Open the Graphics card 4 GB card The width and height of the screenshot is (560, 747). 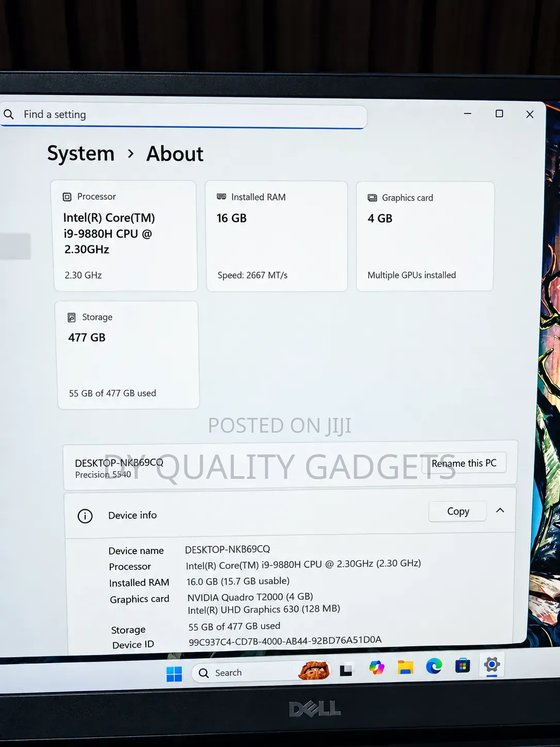[425, 236]
